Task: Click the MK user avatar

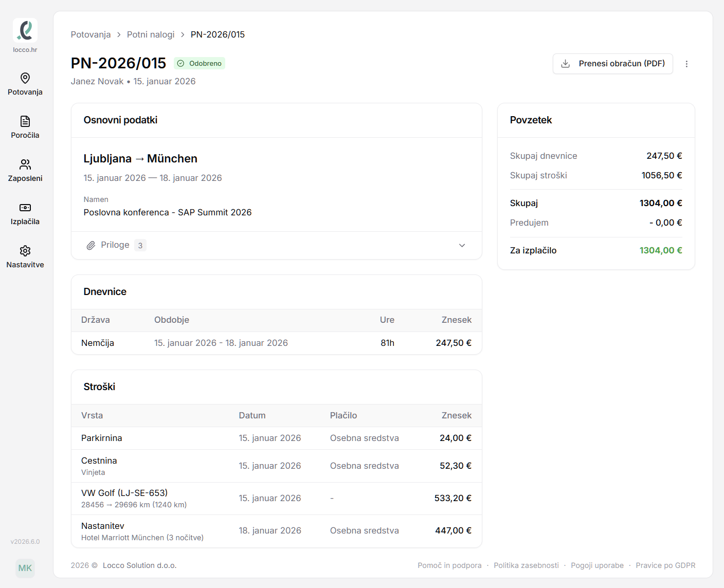Action: click(25, 568)
